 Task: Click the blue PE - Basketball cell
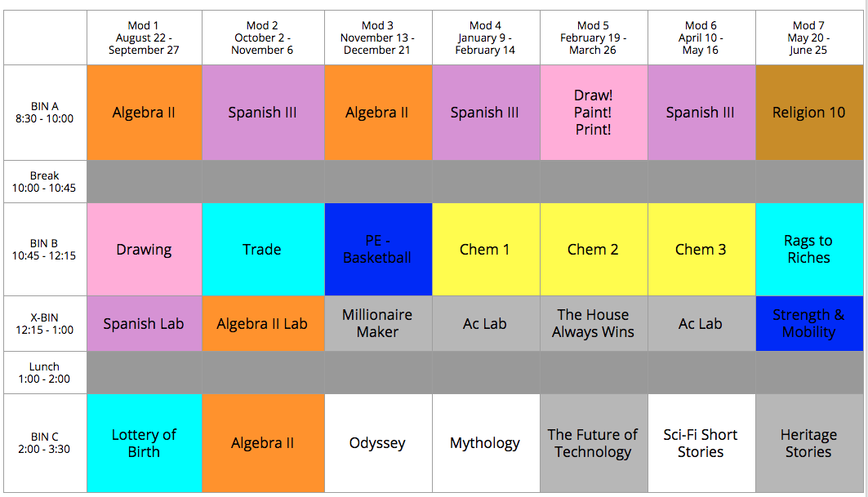pyautogui.click(x=377, y=250)
